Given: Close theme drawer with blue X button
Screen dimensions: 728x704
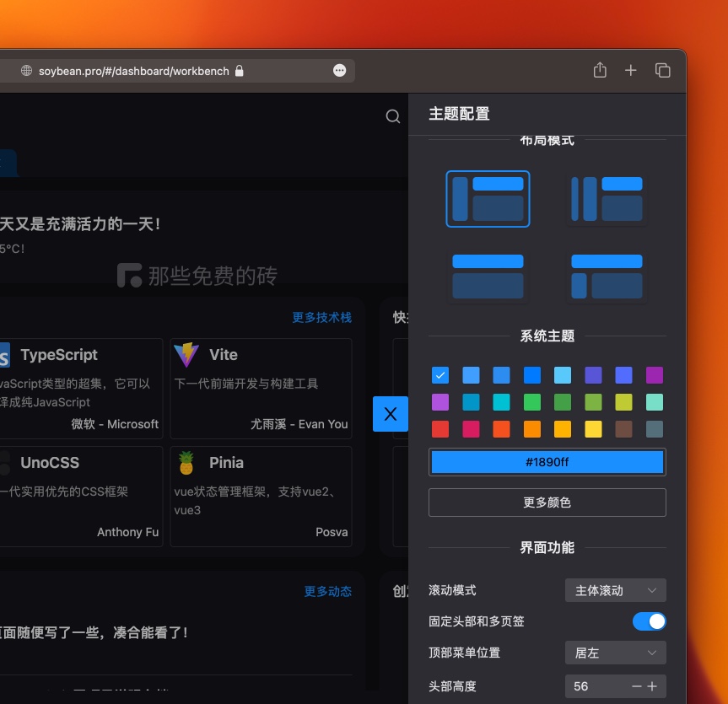Looking at the screenshot, I should [x=391, y=414].
